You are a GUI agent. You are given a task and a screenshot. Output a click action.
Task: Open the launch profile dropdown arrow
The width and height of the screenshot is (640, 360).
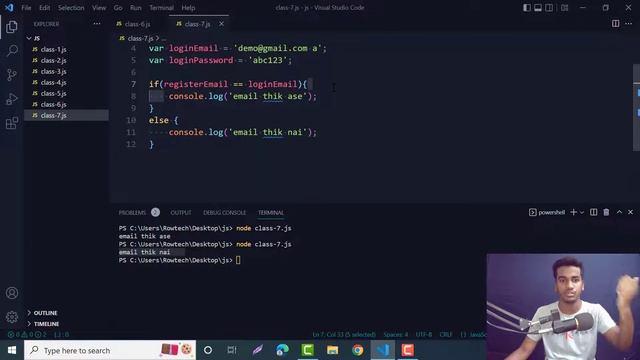pos(582,212)
